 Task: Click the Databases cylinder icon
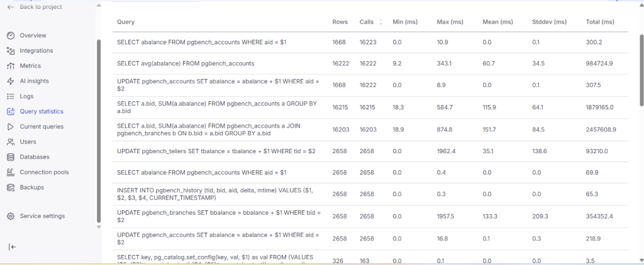click(11, 157)
